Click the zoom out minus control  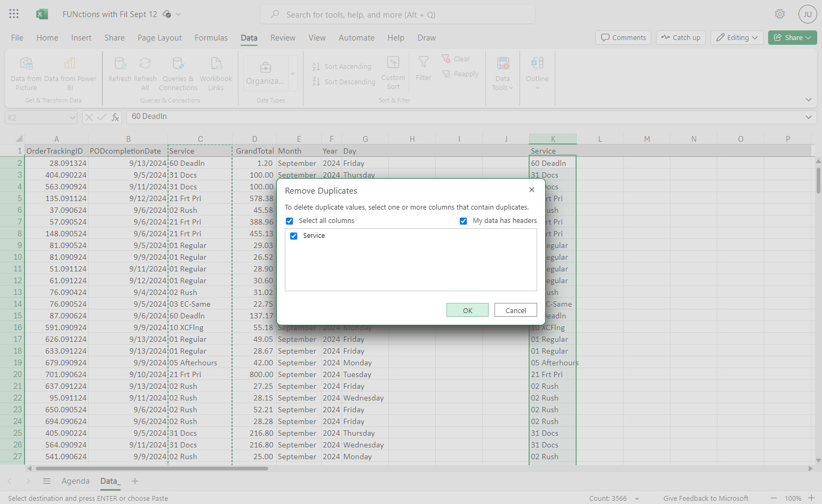(x=773, y=498)
